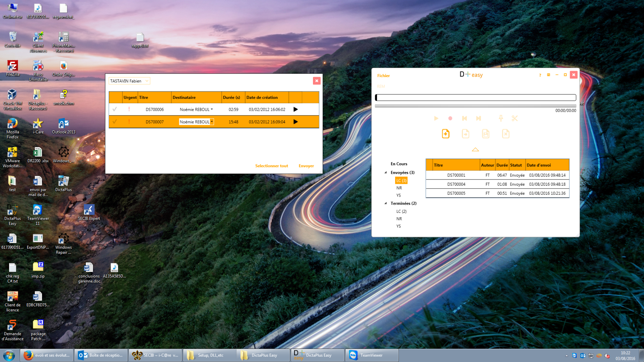Image resolution: width=644 pixels, height=362 pixels.
Task: Click the pin icon in player controls
Action: point(501,118)
